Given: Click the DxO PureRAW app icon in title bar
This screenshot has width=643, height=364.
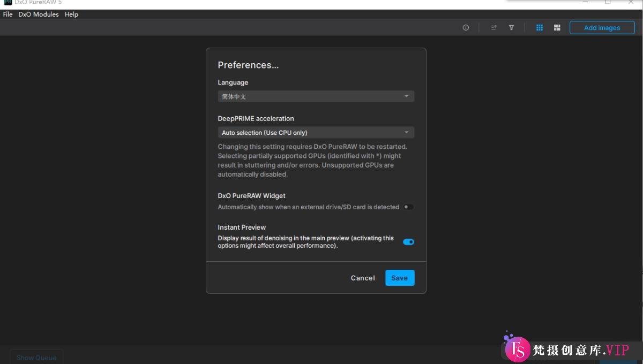Looking at the screenshot, I should point(8,2).
